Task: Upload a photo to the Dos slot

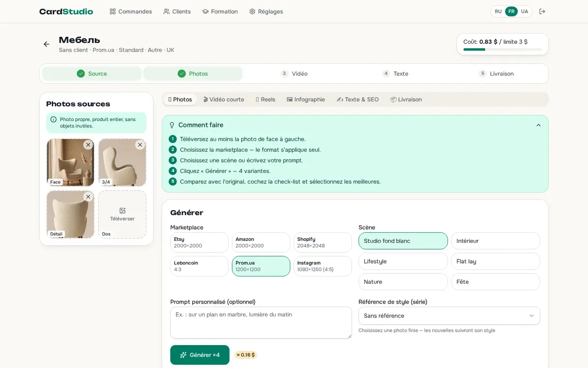Action: [122, 214]
